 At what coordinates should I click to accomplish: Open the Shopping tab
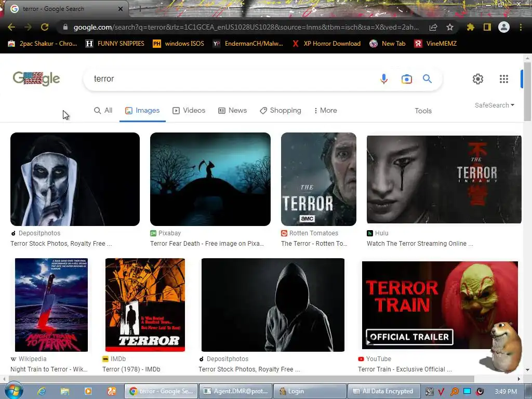pos(280,110)
